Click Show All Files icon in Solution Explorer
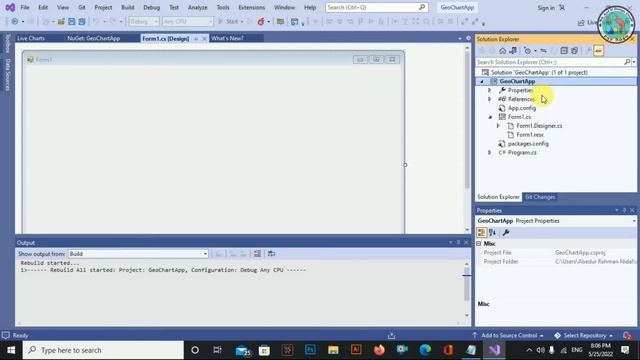This screenshot has width=640, height=360. point(574,51)
